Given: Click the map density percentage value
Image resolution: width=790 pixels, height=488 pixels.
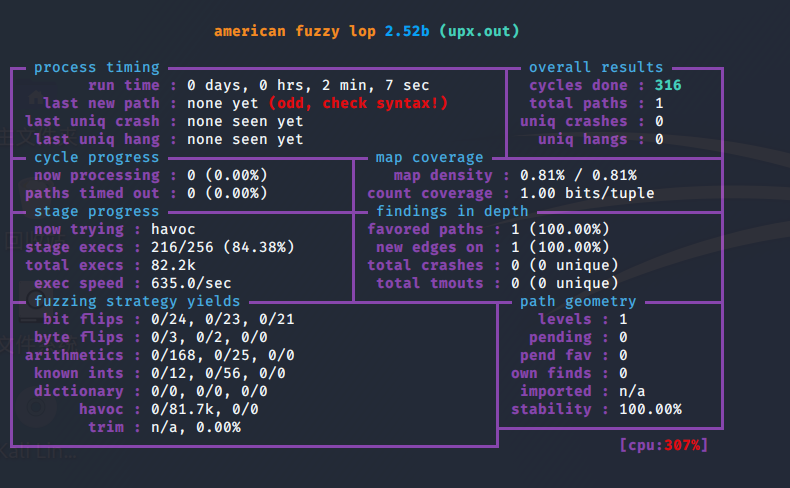Looking at the screenshot, I should (578, 176).
